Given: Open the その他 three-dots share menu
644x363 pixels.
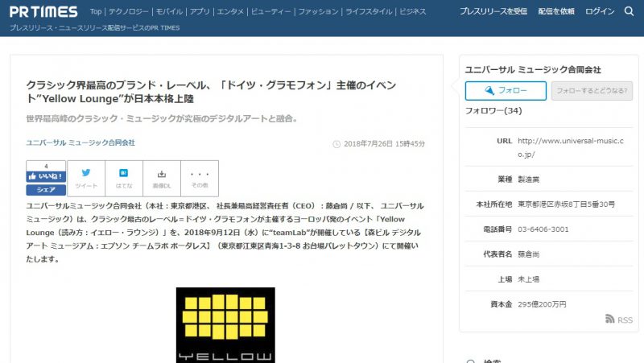Looking at the screenshot, I should (200, 178).
